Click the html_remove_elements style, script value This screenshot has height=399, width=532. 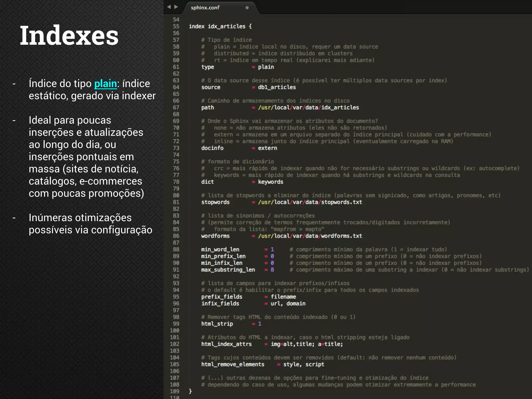[x=304, y=364]
